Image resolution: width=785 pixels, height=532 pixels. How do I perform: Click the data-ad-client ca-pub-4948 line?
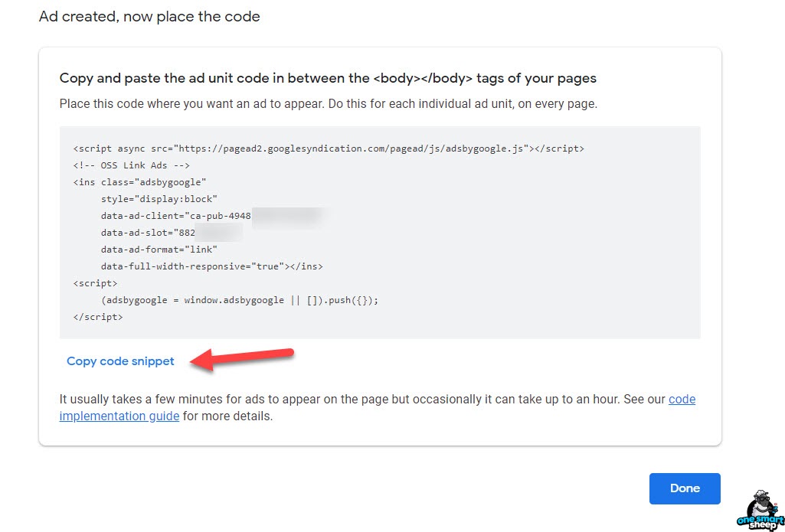pos(175,216)
